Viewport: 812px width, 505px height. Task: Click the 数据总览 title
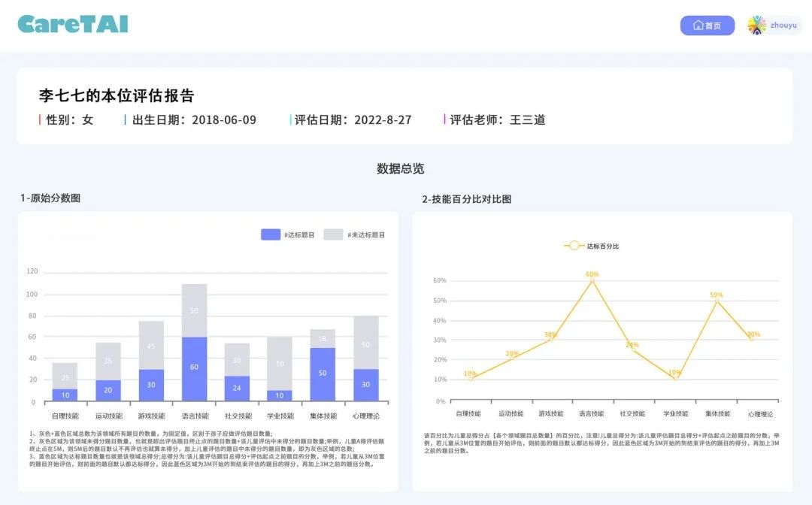pos(400,168)
